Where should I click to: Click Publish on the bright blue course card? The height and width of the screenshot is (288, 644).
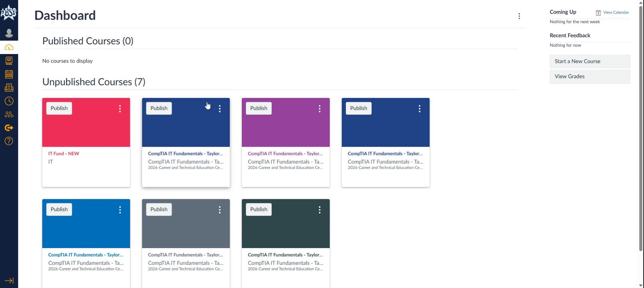tap(59, 210)
